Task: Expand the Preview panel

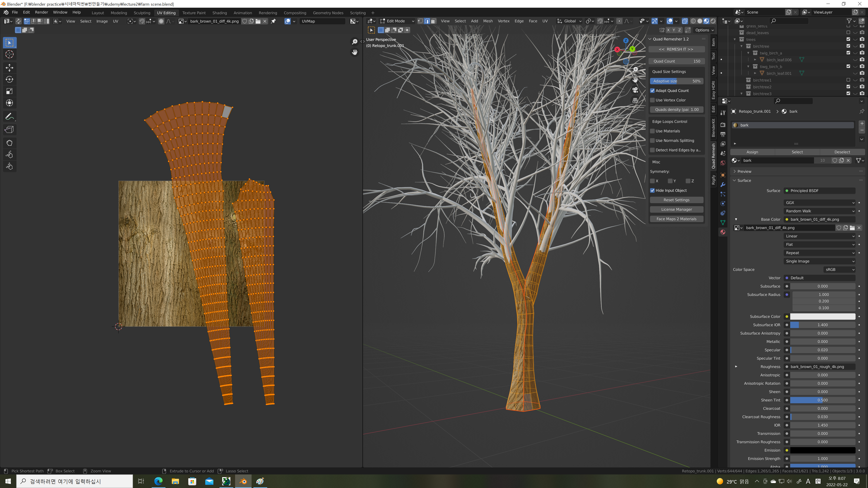Action: [744, 171]
